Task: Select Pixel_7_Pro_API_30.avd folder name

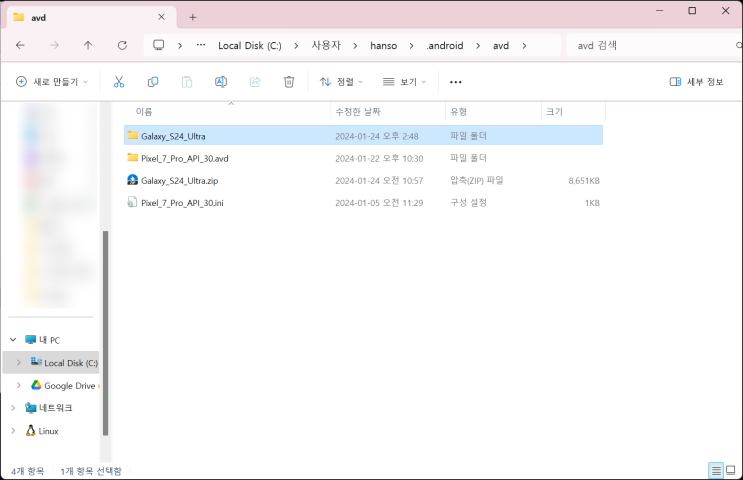Action: pos(184,158)
